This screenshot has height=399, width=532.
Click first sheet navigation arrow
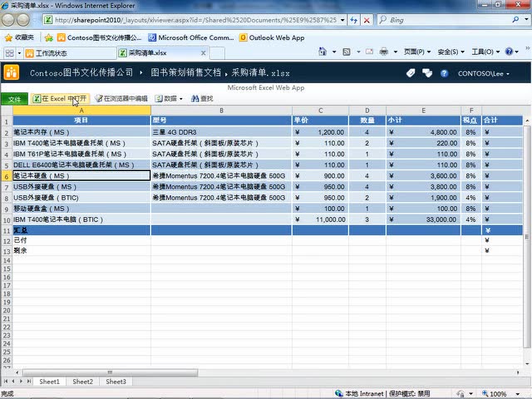[x=6, y=382]
